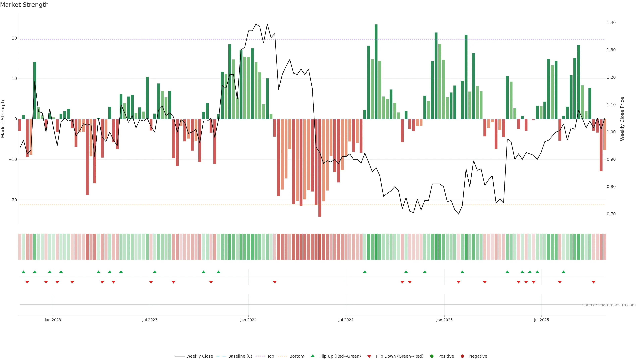
Task: Click the source: sharemaestro.com text
Action: (x=609, y=305)
